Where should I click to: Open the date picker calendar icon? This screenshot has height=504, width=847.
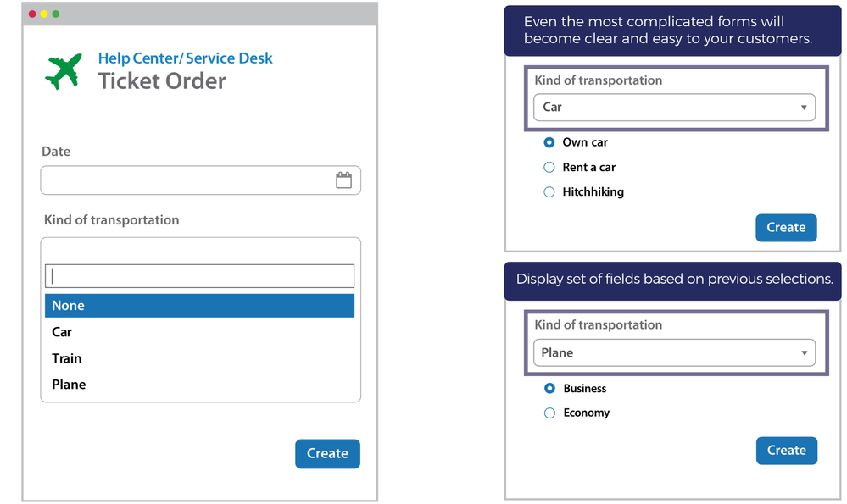[344, 179]
